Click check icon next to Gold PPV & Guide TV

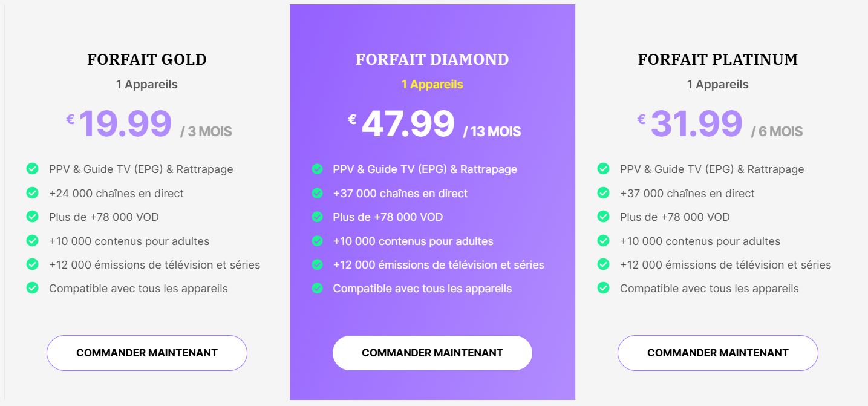point(33,169)
